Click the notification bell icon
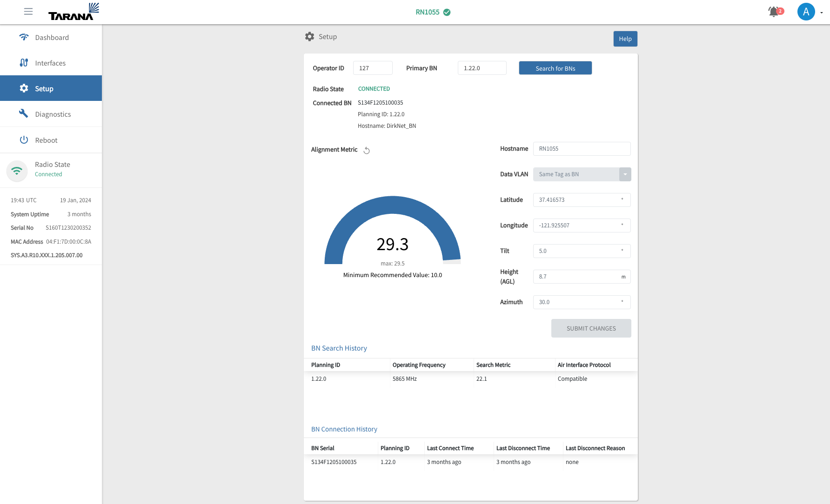This screenshot has height=504, width=830. point(774,12)
